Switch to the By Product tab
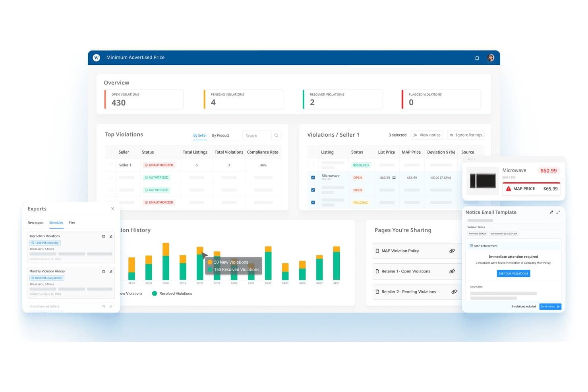The image size is (588, 392). click(220, 135)
